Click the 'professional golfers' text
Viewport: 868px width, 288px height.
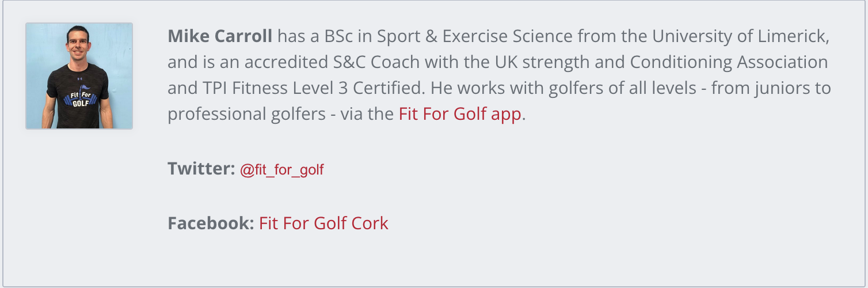point(246,114)
